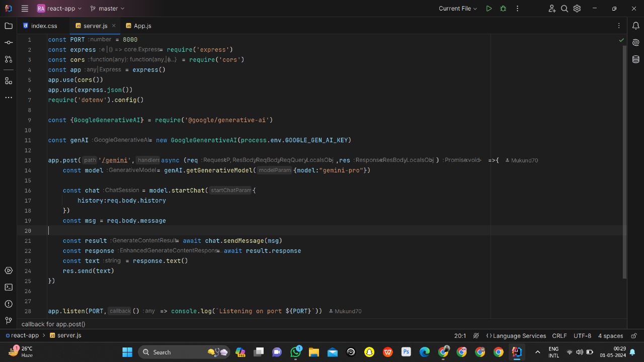Open the Project tool window folder icon
This screenshot has height=362, width=644.
(x=9, y=26)
